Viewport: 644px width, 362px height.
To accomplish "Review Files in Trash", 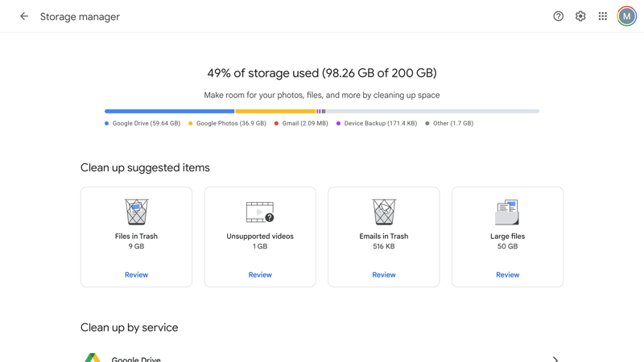I will (136, 274).
